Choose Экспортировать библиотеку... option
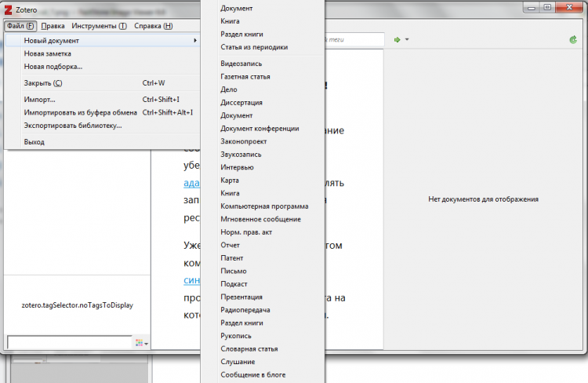 73,125
